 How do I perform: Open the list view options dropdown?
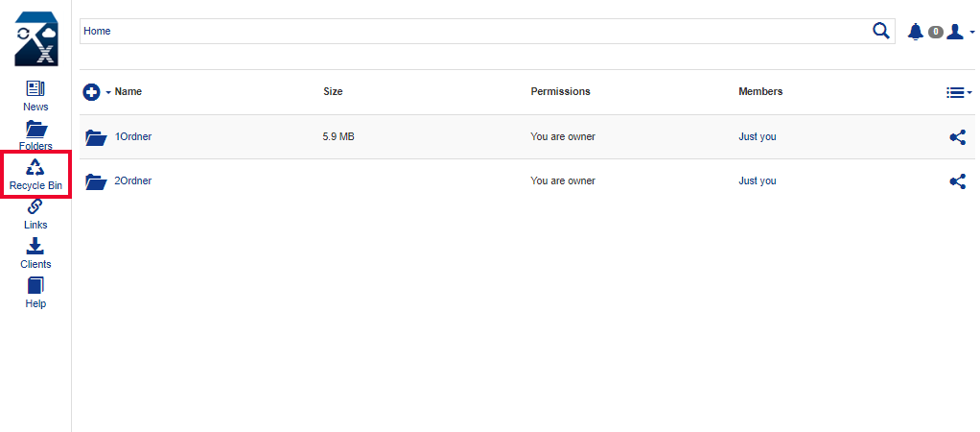959,93
